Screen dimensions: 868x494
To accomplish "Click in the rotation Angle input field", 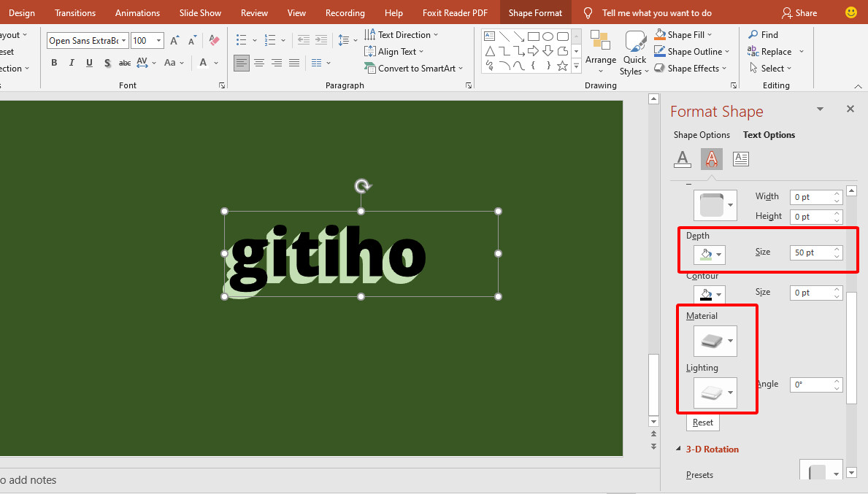I will (810, 385).
